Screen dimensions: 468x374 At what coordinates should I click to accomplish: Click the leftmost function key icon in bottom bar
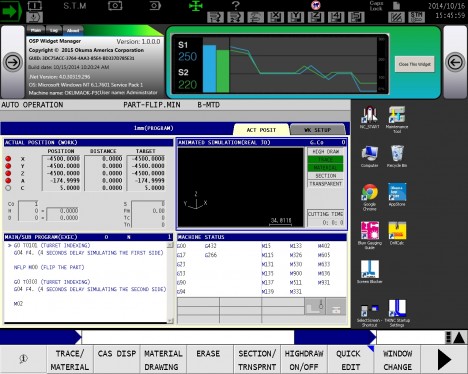23,359
